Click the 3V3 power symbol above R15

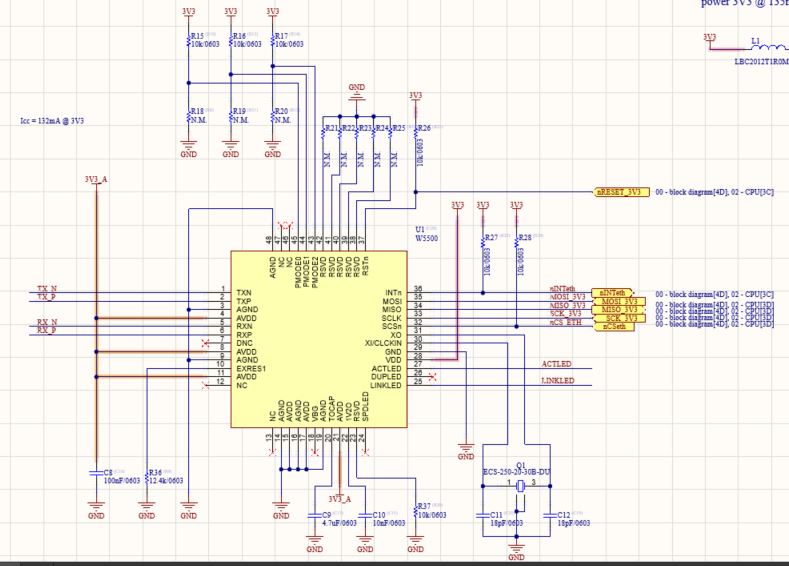(189, 12)
